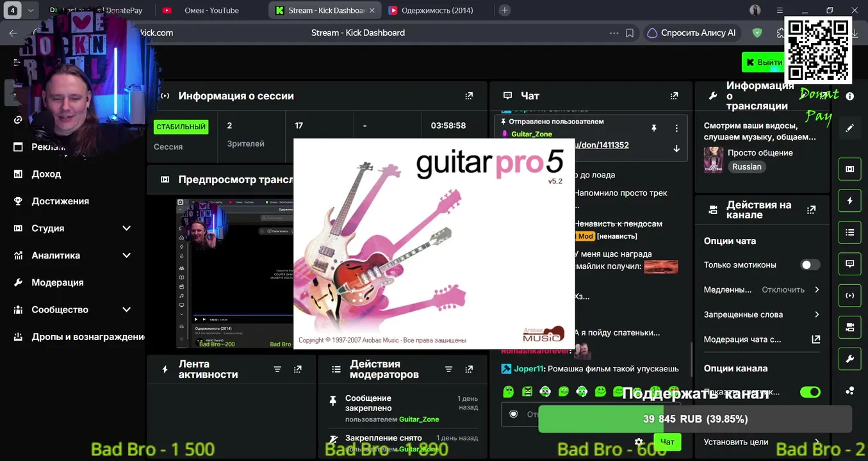Viewport: 868px width, 461px height.
Task: Toggle chat widget in right rail
Action: pos(850,264)
